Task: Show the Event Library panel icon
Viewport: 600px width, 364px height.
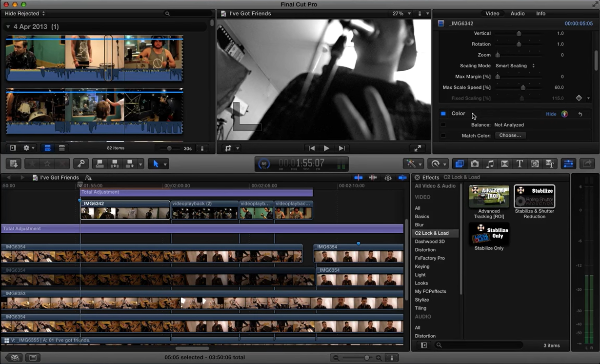Action: [13, 148]
